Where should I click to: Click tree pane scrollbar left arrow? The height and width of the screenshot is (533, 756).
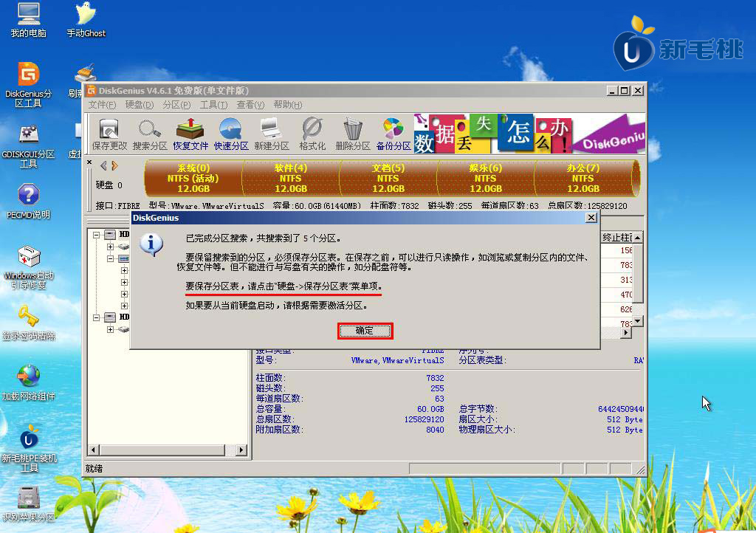tap(94, 450)
